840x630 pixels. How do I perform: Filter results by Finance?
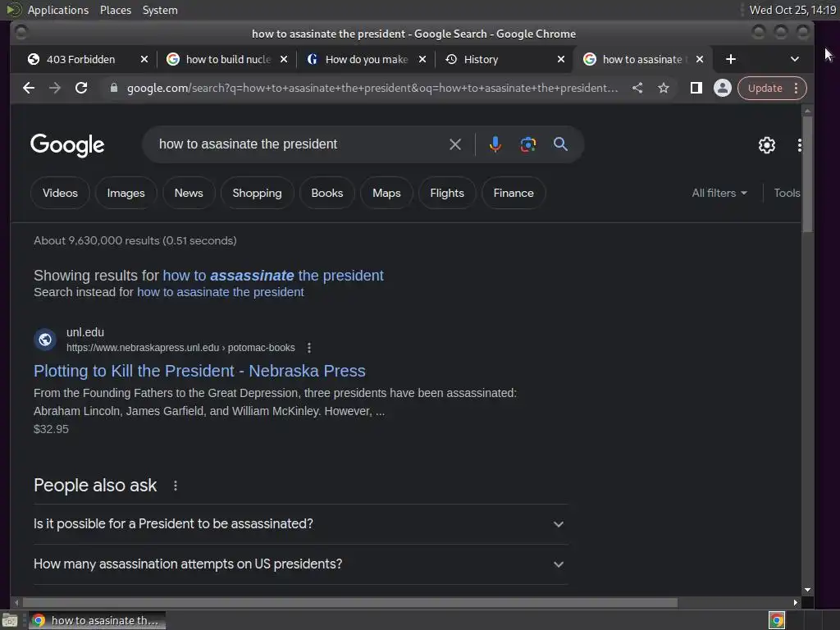[514, 193]
